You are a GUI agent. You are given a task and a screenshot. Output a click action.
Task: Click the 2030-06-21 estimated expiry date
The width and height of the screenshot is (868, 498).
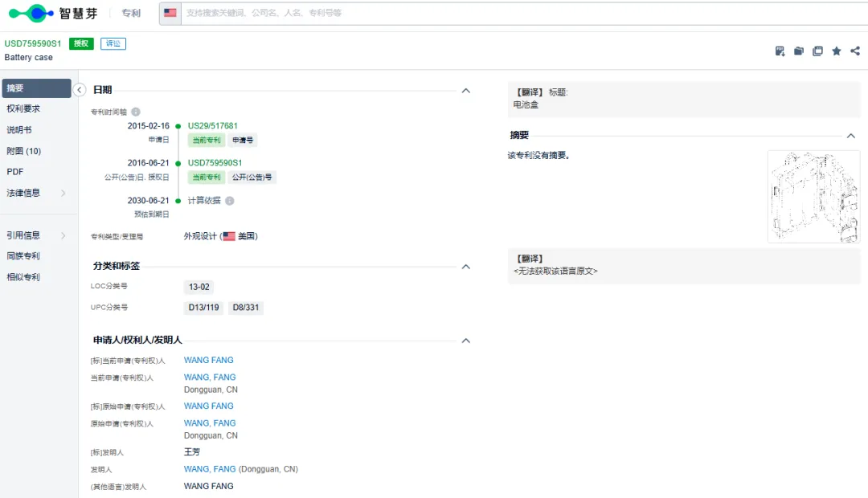[149, 200]
